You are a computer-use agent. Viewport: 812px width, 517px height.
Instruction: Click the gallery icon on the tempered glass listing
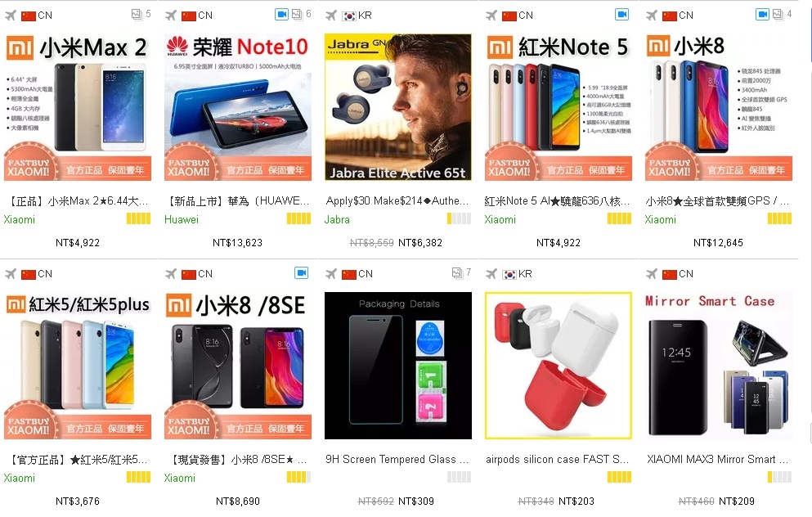[457, 272]
